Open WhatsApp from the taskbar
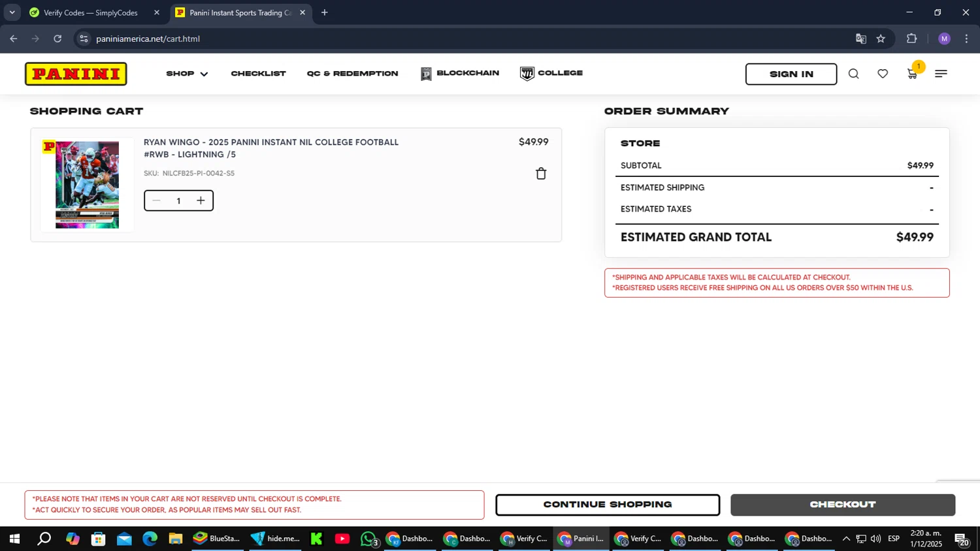The width and height of the screenshot is (980, 551). [x=368, y=539]
